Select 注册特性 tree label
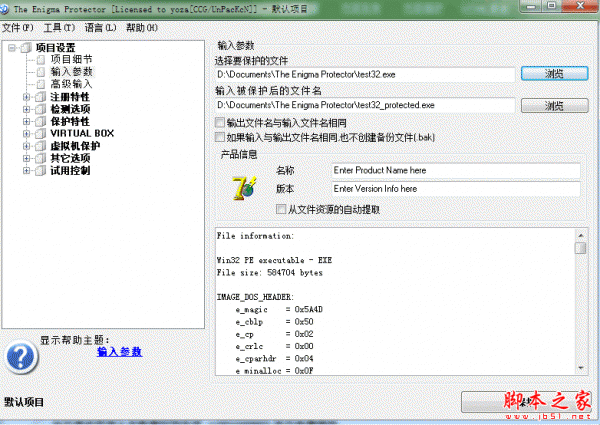Viewport: 600px width, 425px height. 70,97
